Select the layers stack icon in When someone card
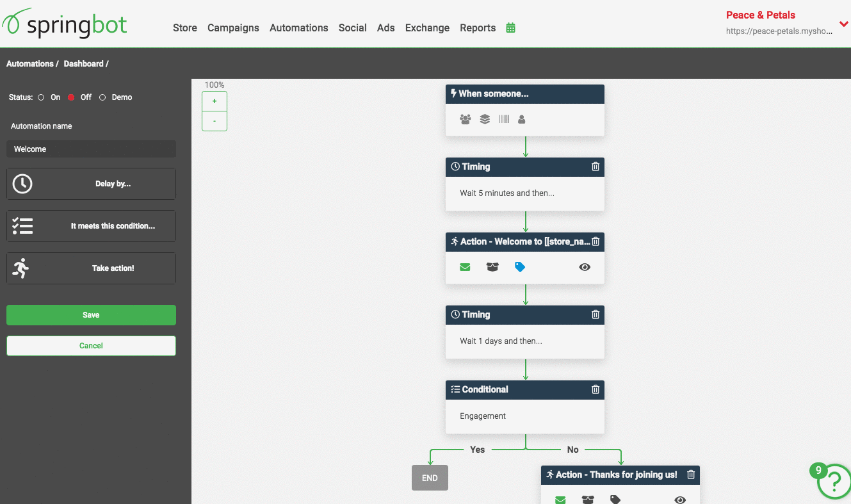The width and height of the screenshot is (851, 504). (485, 119)
